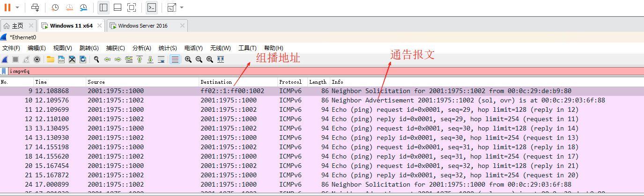The width and height of the screenshot is (644, 196).
Task: Close the 主页 tab
Action: pos(31,26)
